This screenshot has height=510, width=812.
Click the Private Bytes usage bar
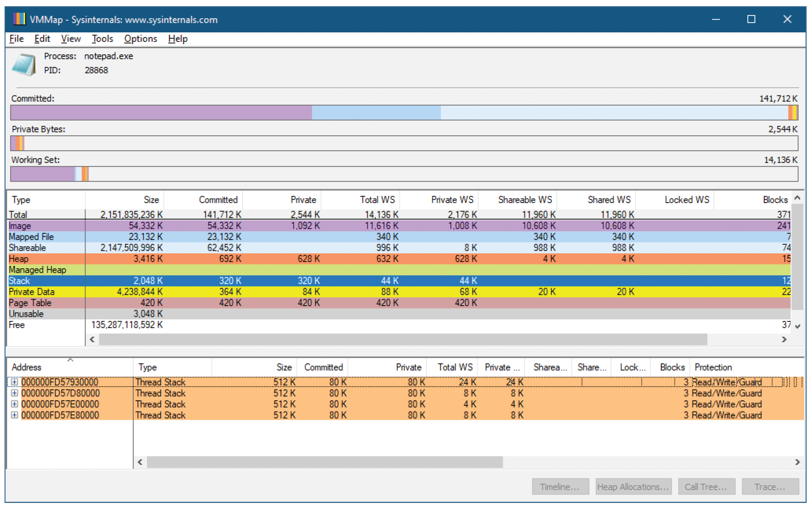tap(404, 143)
